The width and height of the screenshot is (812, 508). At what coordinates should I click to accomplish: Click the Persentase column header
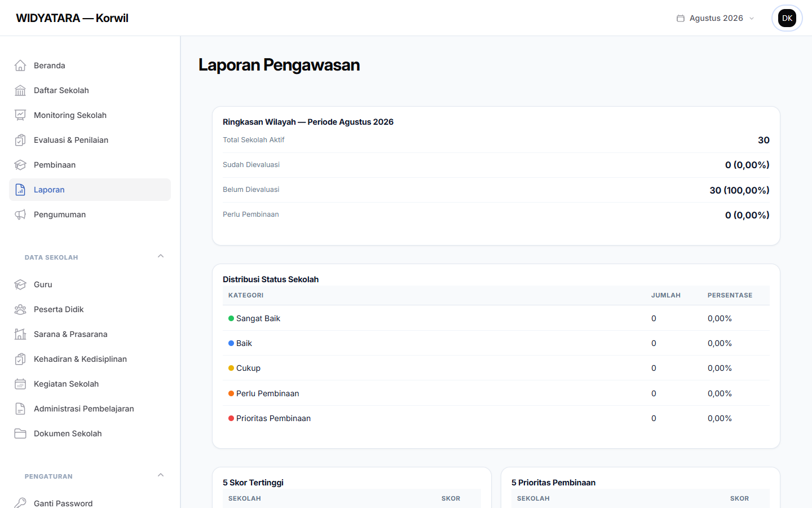coord(730,295)
